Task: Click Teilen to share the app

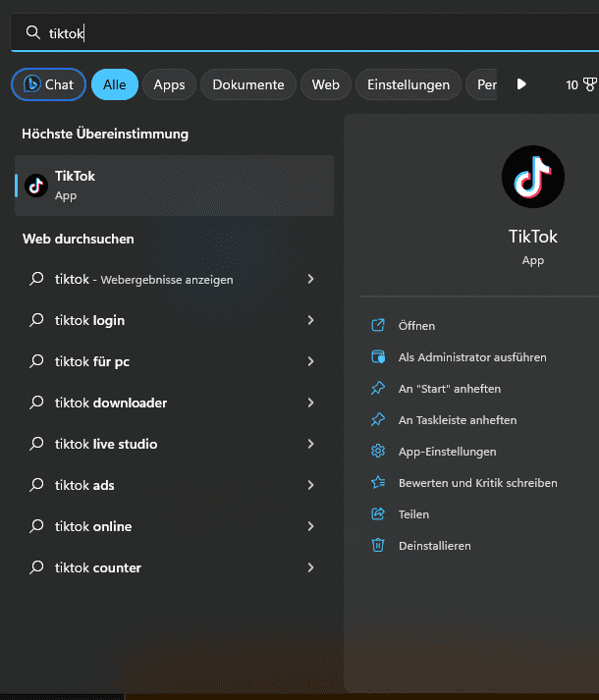Action: click(413, 514)
